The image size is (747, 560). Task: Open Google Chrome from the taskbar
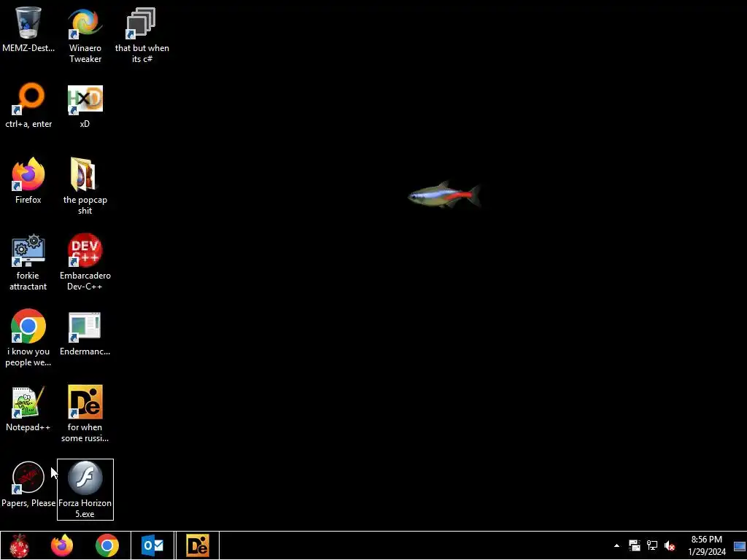tap(107, 545)
